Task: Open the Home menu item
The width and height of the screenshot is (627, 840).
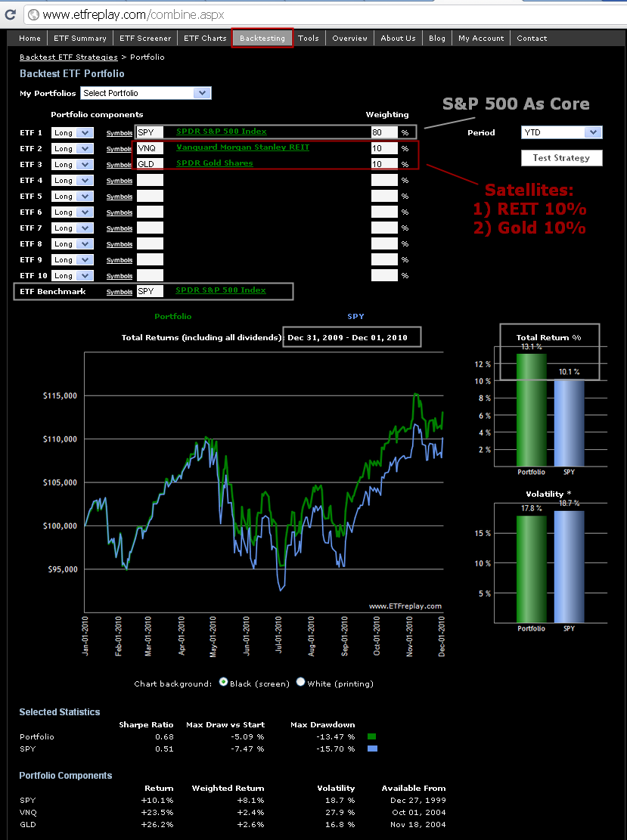Action: click(x=29, y=38)
